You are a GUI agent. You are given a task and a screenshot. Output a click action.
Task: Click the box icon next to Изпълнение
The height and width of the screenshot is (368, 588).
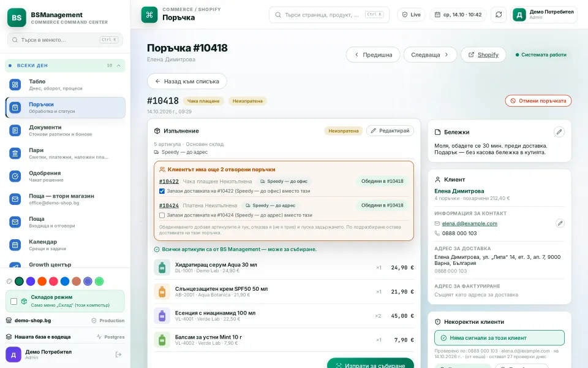click(157, 131)
